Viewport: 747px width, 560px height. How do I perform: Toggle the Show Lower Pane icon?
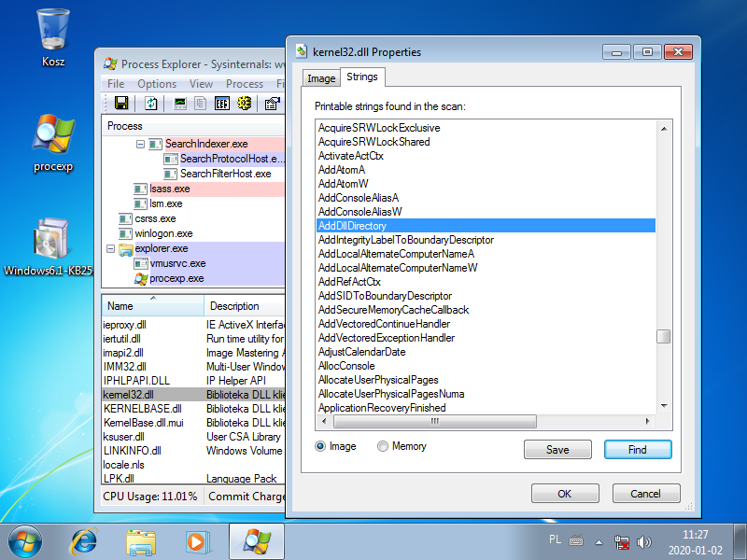(221, 104)
